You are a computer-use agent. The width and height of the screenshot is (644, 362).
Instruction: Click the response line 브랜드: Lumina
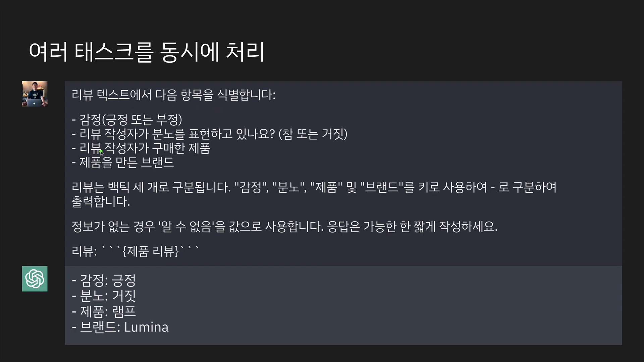point(120,327)
